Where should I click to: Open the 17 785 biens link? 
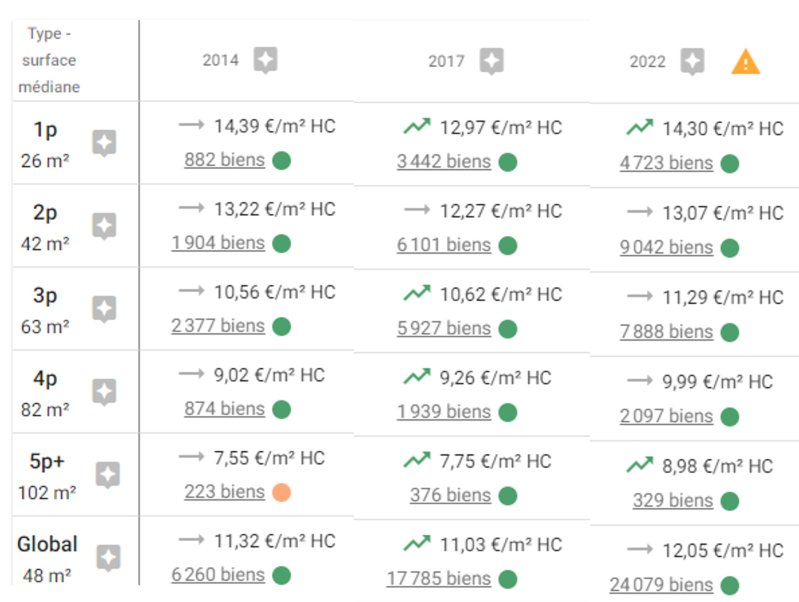(x=439, y=579)
